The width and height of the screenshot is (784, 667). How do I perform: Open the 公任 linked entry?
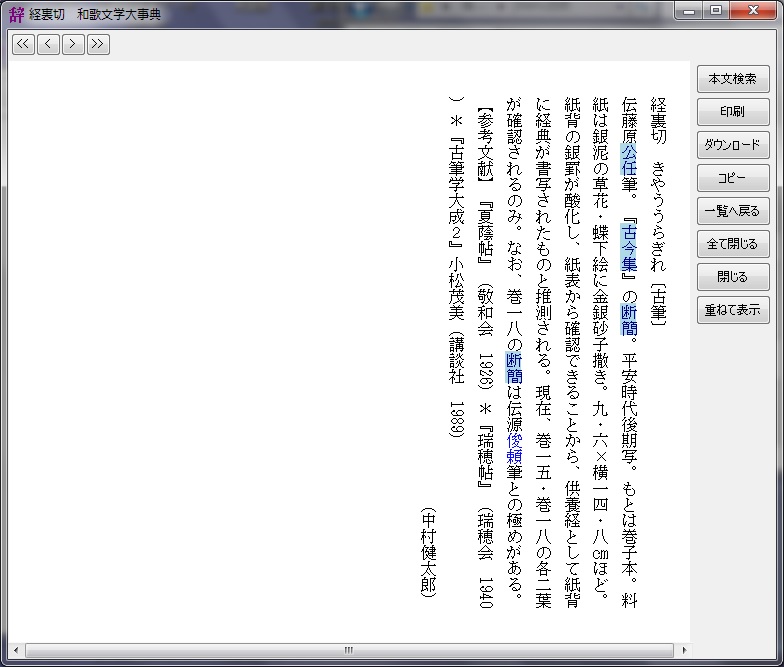[x=630, y=160]
